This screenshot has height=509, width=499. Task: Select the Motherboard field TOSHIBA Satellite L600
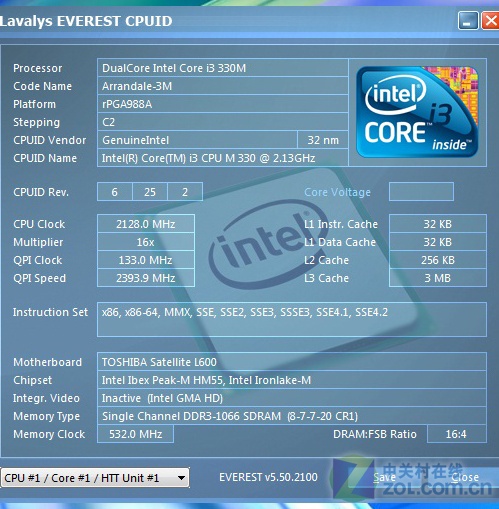click(292, 362)
